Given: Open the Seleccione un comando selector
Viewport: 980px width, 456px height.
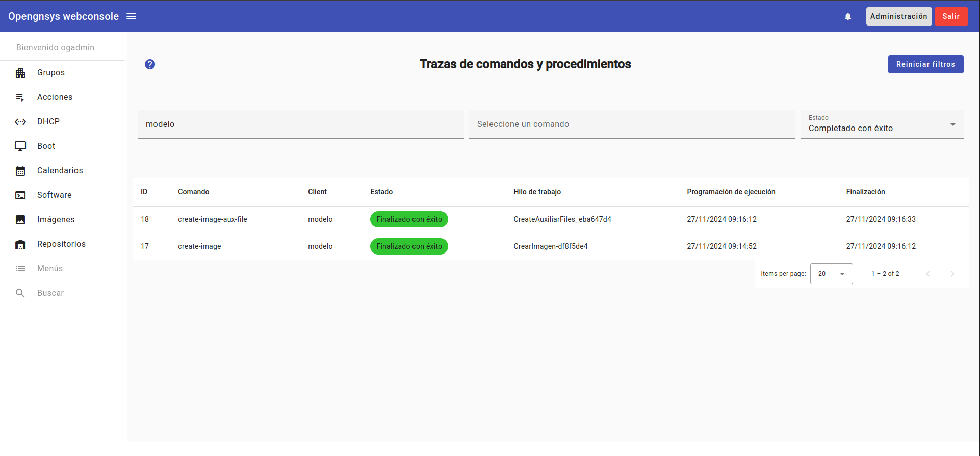Looking at the screenshot, I should (x=632, y=124).
